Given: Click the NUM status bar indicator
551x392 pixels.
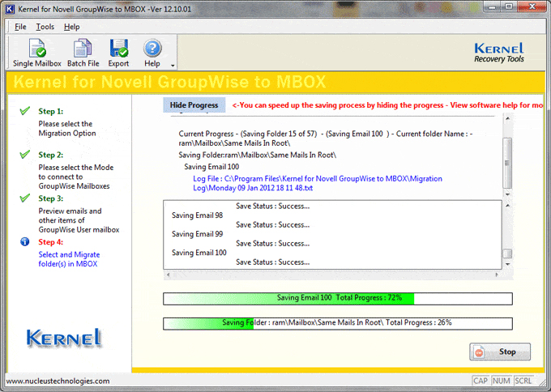Looking at the screenshot, I should tap(501, 381).
